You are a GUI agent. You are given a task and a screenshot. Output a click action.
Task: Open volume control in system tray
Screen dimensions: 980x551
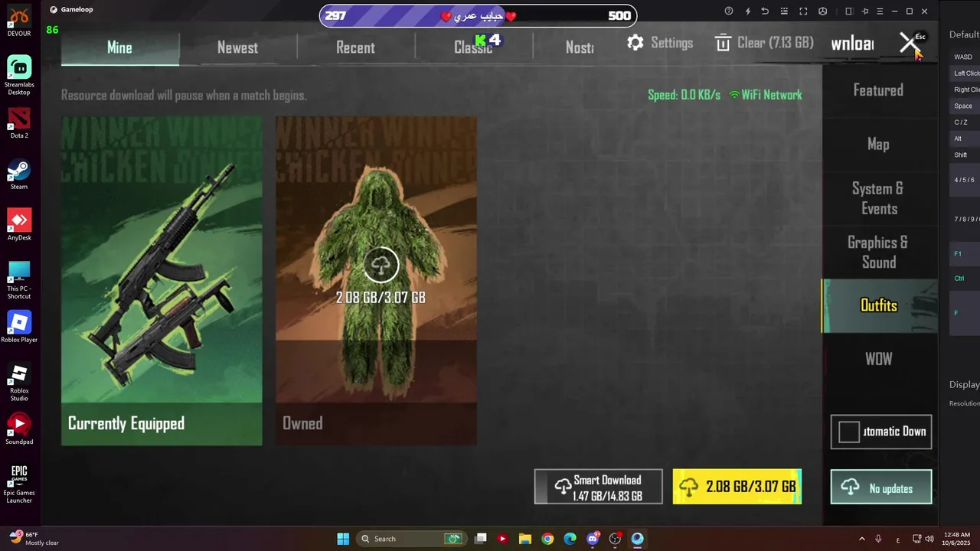tap(930, 539)
